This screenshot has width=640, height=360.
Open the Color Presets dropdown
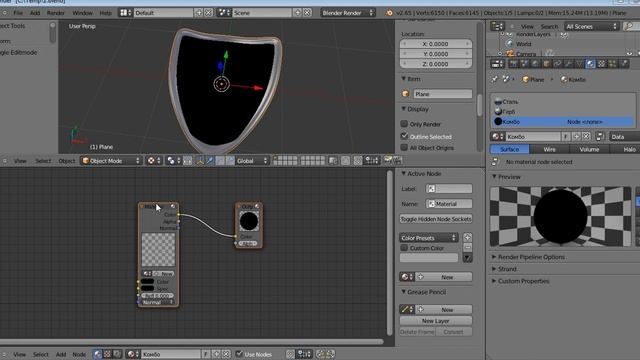pos(429,238)
